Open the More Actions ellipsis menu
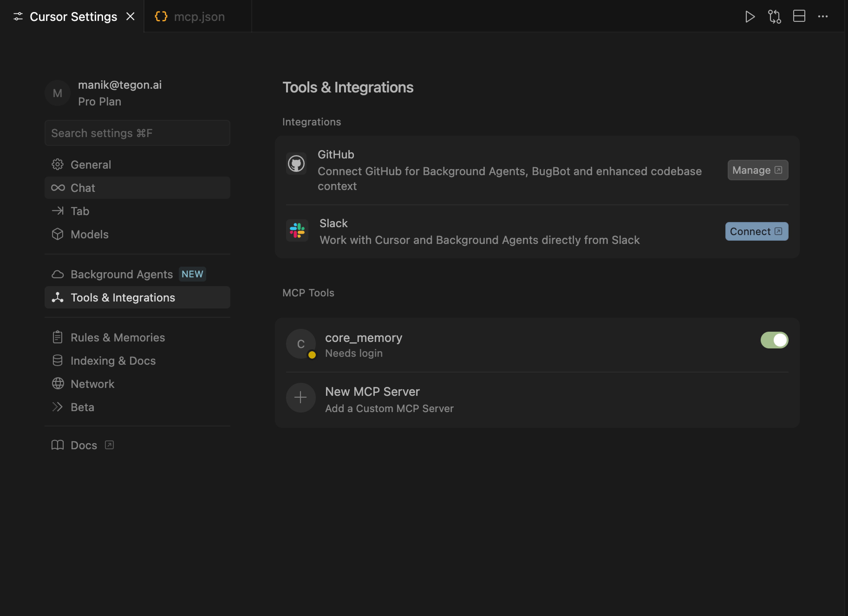 pos(823,16)
